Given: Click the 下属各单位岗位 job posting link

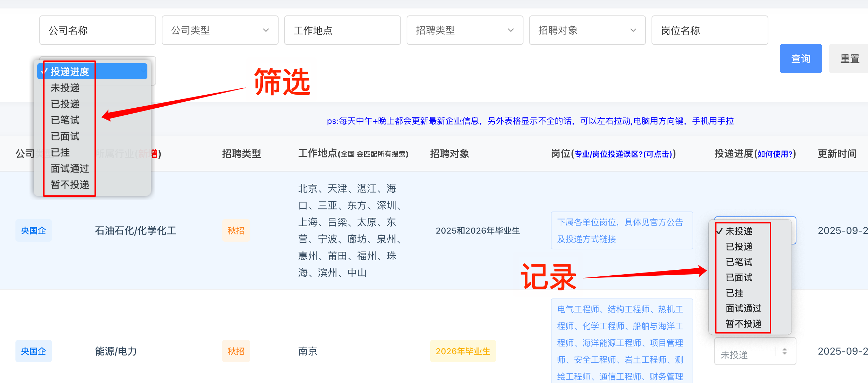Looking at the screenshot, I should coord(621,230).
